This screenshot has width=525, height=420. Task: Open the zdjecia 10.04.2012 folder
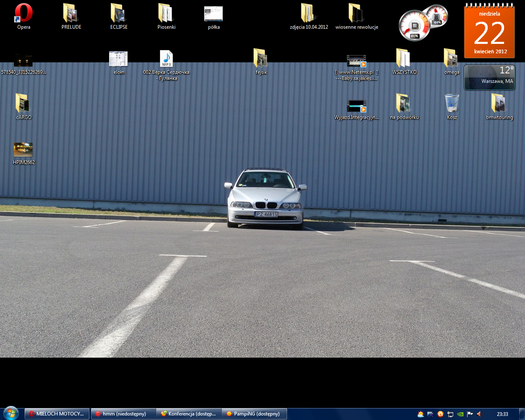tap(309, 16)
